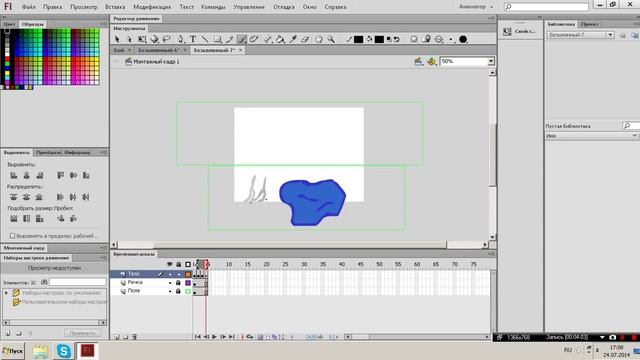
Task: Open brush size option dropdown
Action: coord(451,39)
